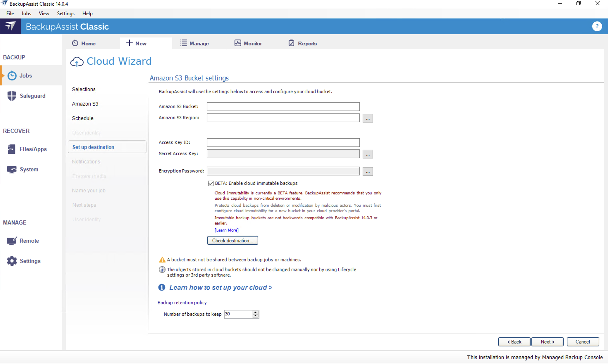Click the Files/Apps recover icon
The height and width of the screenshot is (364, 608).
(x=11, y=149)
